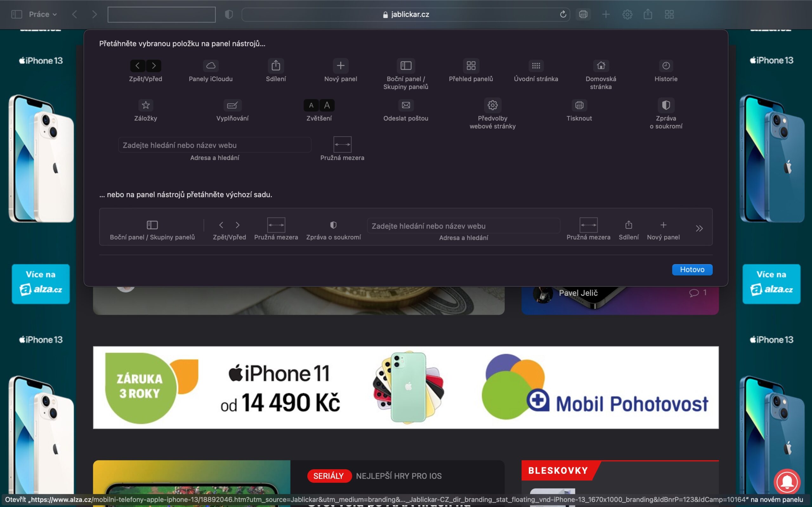
Task: Select the Domovská stránka icon
Action: click(601, 66)
